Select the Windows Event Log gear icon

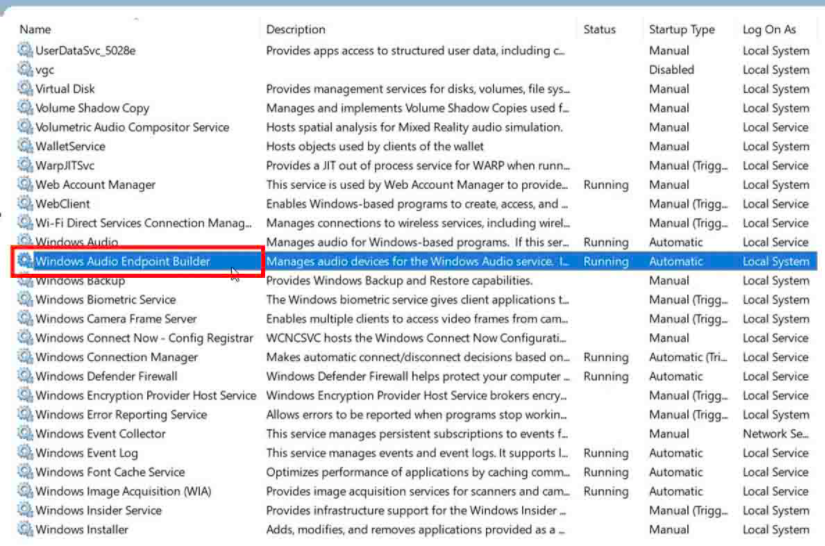coord(25,453)
